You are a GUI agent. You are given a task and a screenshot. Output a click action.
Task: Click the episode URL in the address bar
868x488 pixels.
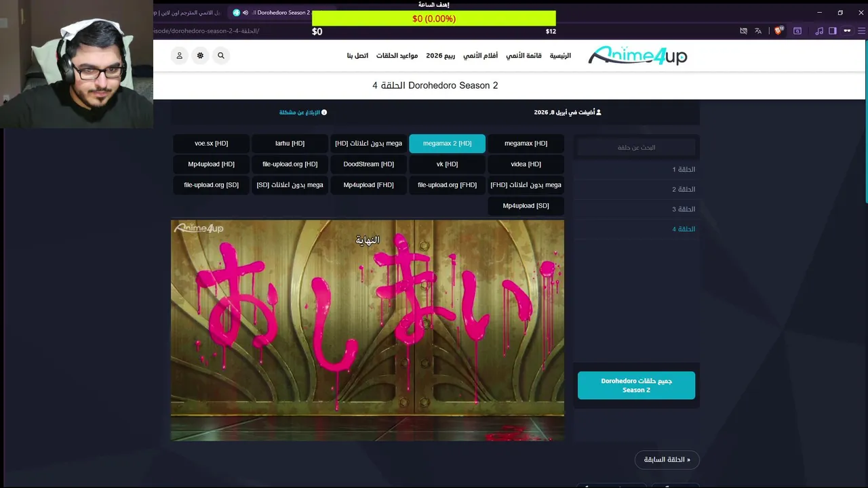[206, 30]
